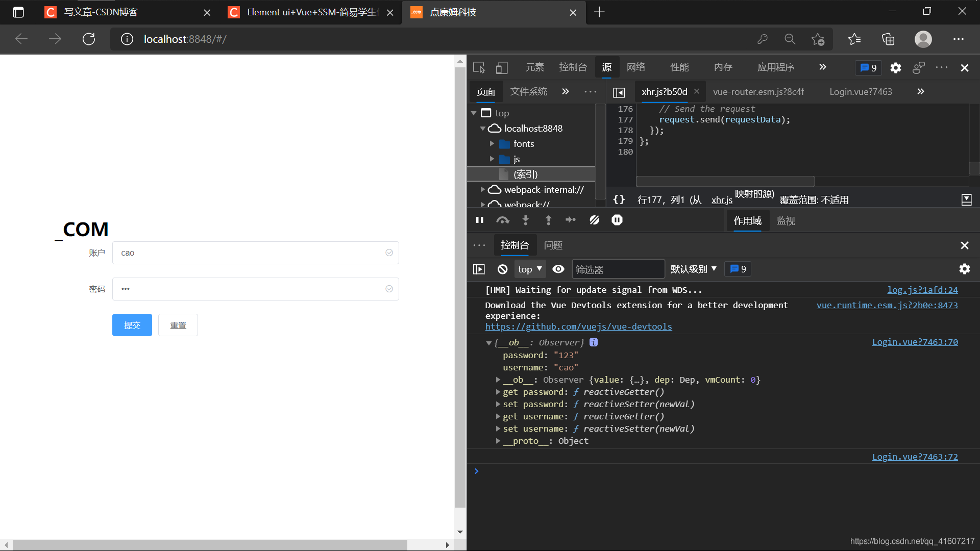Close the DevTools panel

[x=964, y=68]
